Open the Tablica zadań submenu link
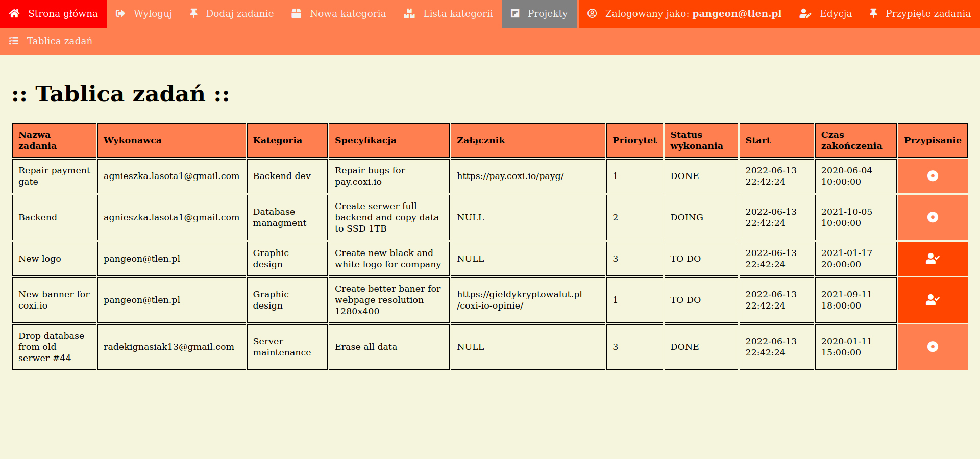This screenshot has width=980, height=459. (51, 41)
